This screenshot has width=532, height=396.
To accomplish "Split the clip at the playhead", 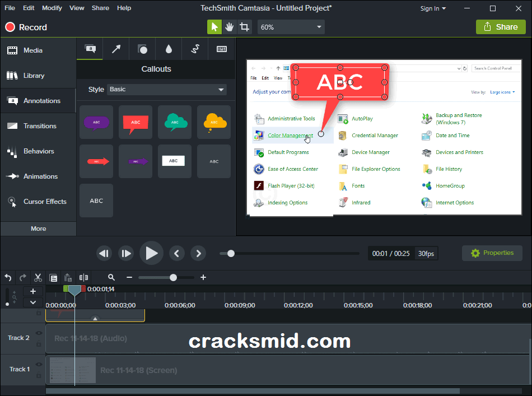I will (83, 278).
